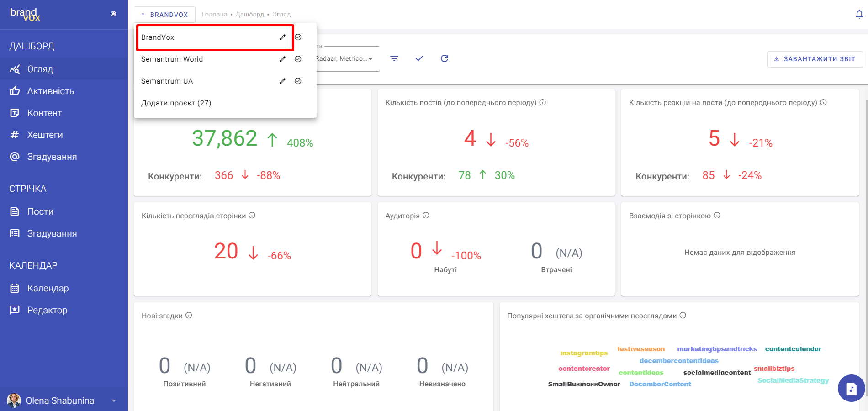The width and height of the screenshot is (868, 411).
Task: Open the notifications bell
Action: coord(859,14)
